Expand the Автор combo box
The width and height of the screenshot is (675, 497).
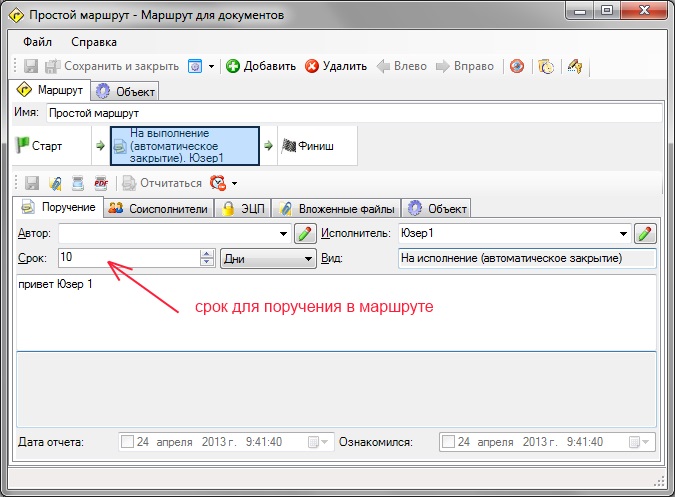click(x=283, y=234)
